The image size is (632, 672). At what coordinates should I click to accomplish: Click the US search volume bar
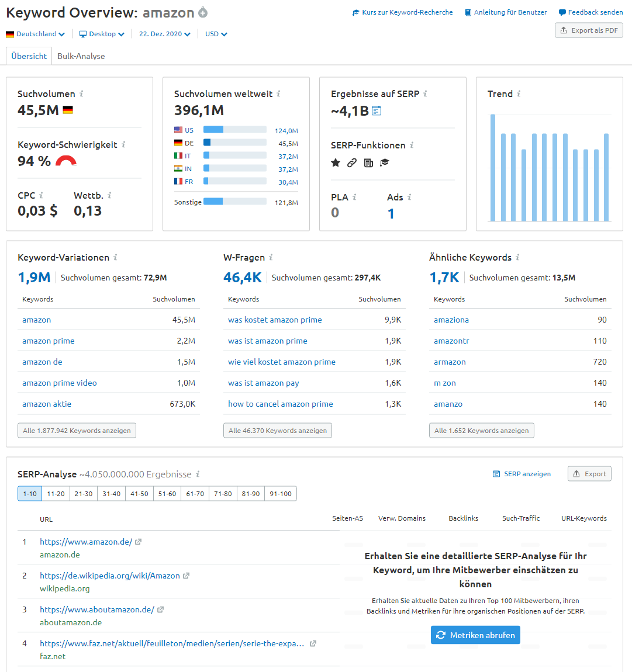(235, 130)
